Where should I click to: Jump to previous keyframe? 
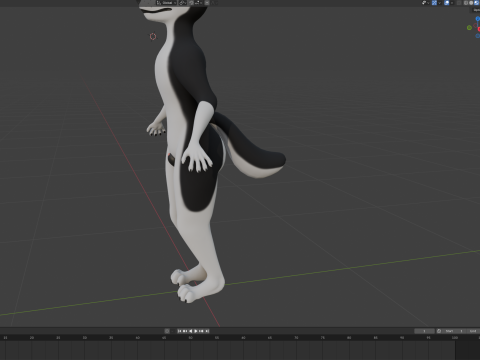point(185,331)
